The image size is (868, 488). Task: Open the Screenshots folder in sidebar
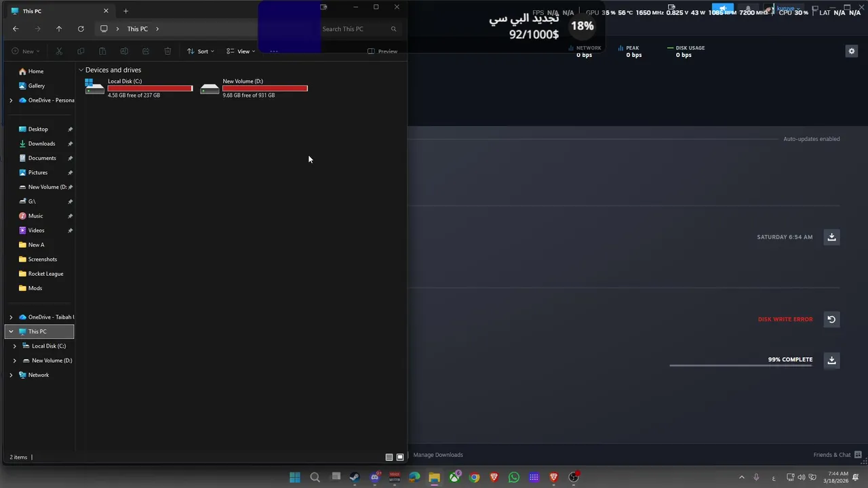click(x=37, y=260)
